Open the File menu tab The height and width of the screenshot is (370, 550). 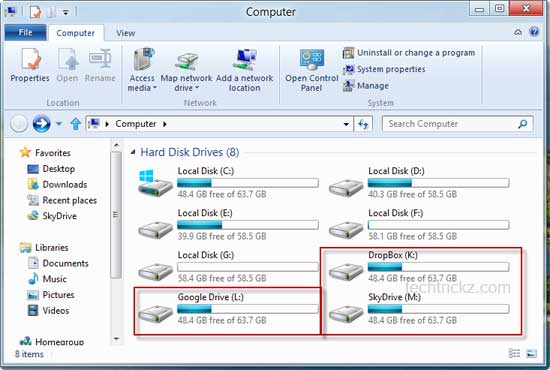click(25, 33)
